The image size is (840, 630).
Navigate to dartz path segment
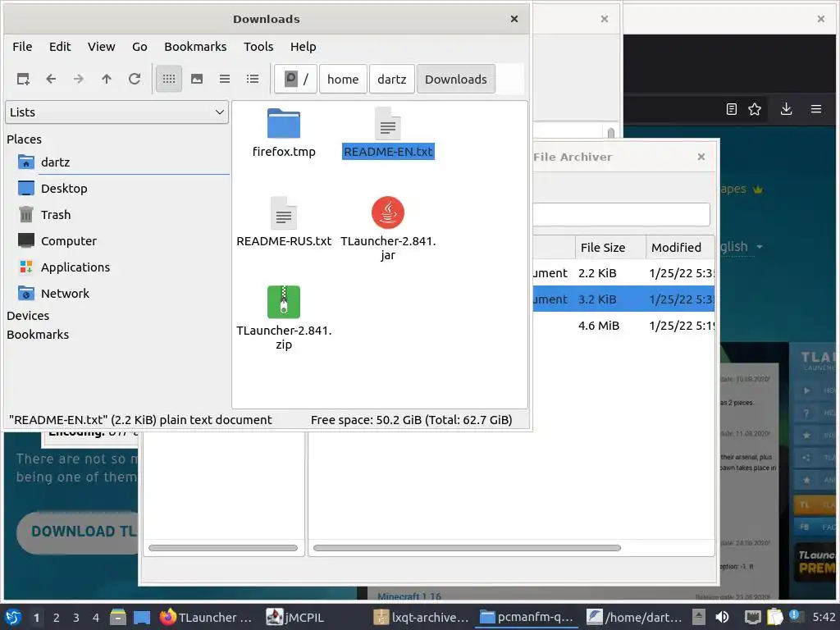(391, 80)
